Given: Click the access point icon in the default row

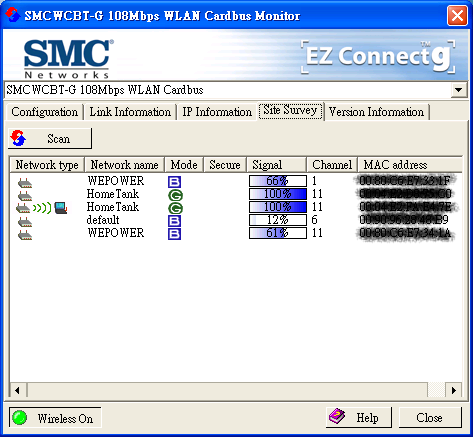Looking at the screenshot, I should click(x=25, y=222).
